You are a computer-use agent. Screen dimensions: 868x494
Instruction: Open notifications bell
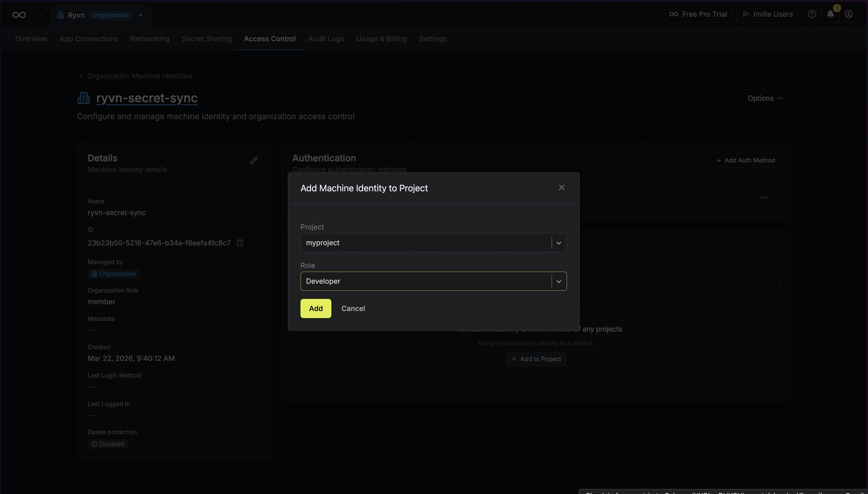(x=830, y=14)
